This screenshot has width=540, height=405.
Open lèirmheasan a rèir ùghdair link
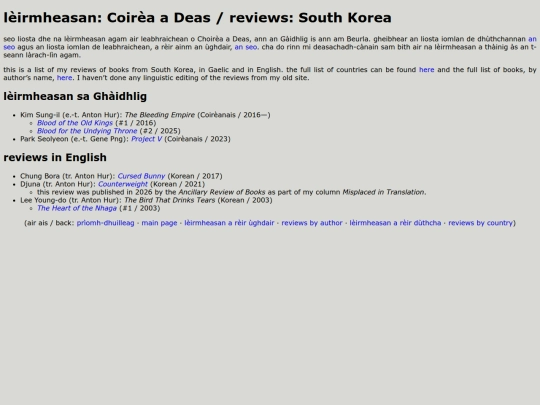[229, 223]
